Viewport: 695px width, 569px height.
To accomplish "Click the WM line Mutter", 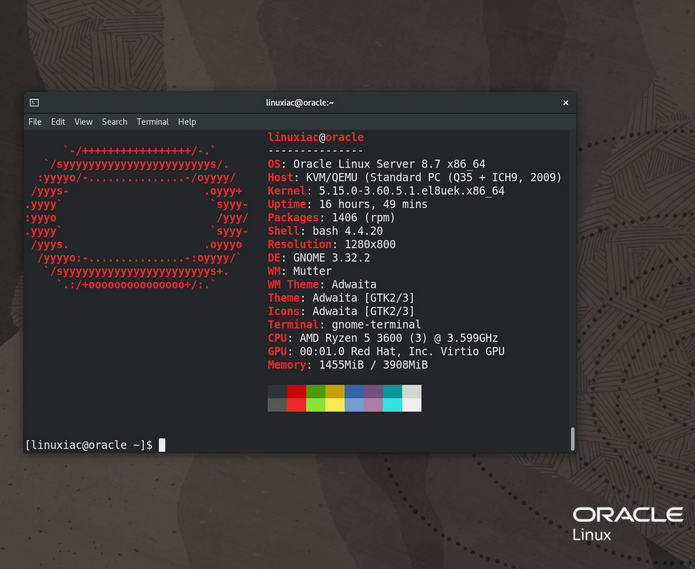I will point(300,271).
